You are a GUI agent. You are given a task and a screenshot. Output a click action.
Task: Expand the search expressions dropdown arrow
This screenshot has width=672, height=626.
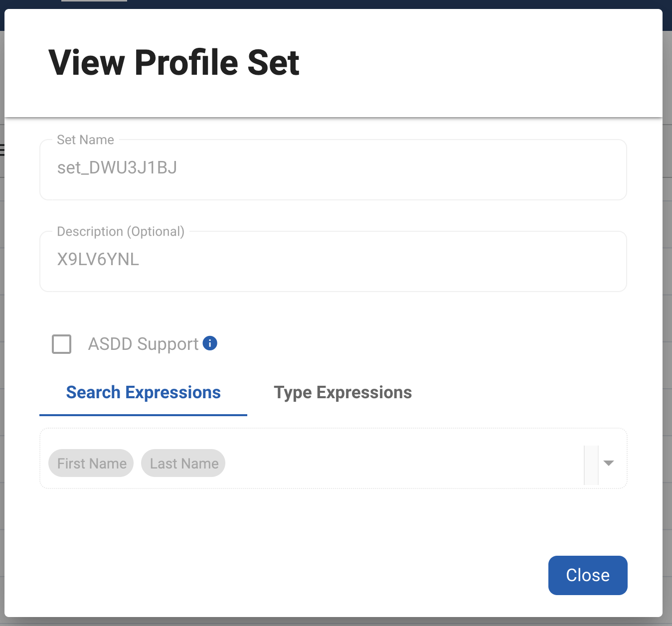(608, 463)
